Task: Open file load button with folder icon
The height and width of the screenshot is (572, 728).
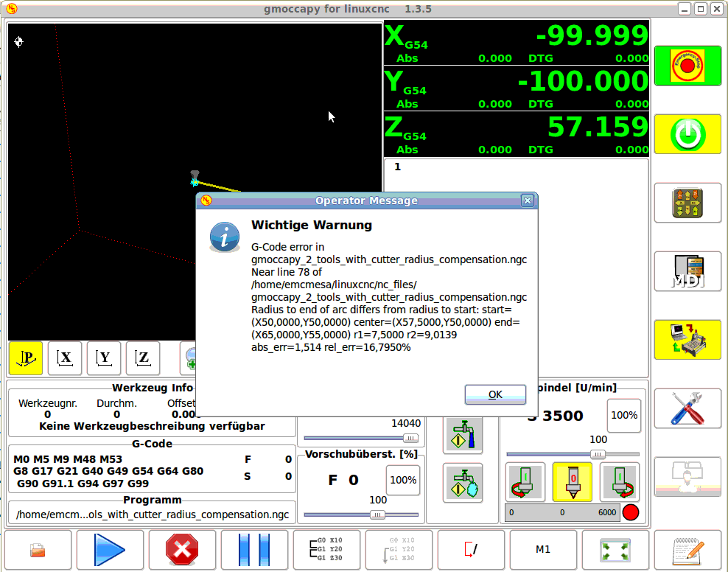Action: point(38,550)
